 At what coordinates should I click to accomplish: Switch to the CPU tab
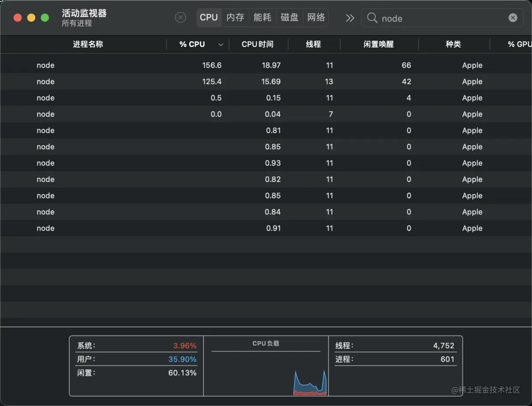[x=209, y=18]
